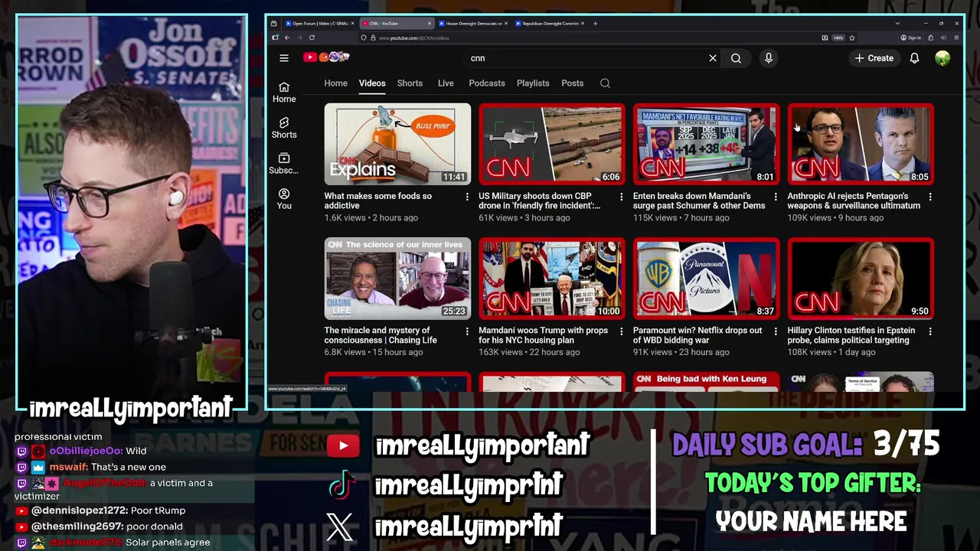Open the Posts tab
The image size is (980, 551).
573,83
